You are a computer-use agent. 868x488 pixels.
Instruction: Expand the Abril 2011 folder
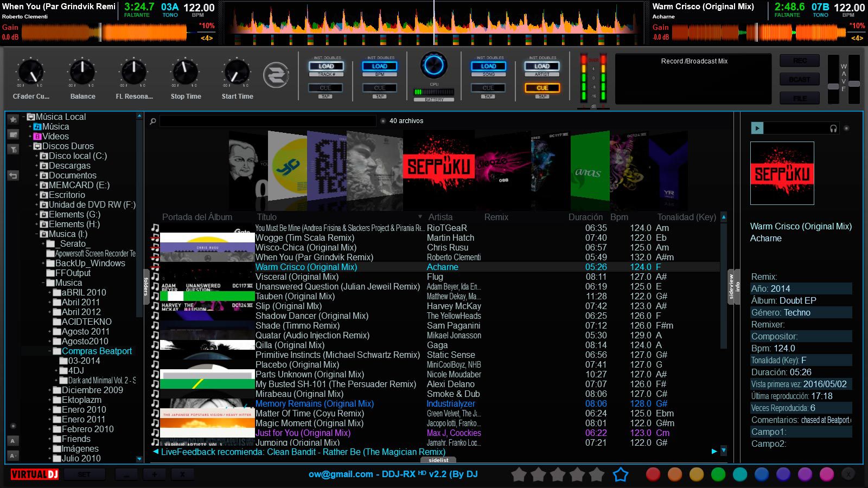click(x=50, y=303)
